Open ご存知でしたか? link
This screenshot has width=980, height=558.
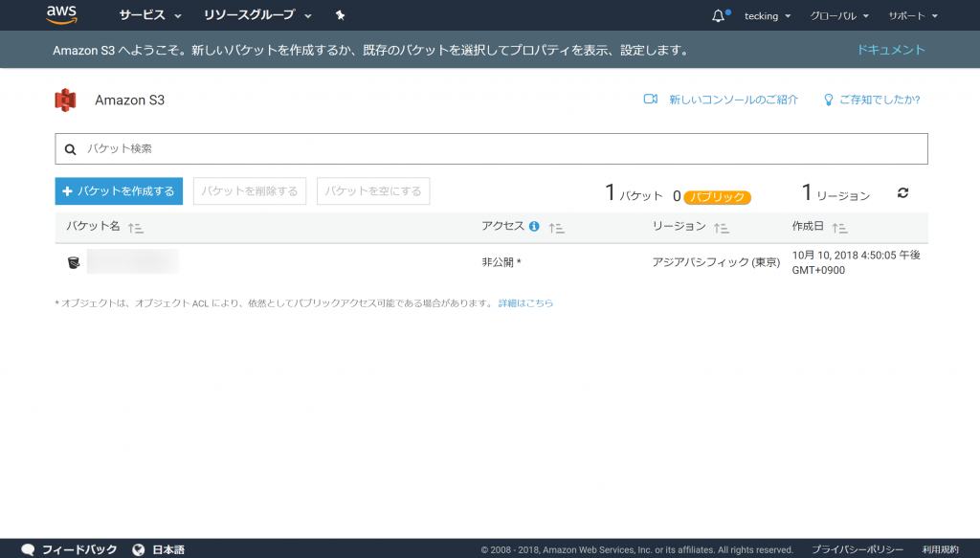[880, 100]
